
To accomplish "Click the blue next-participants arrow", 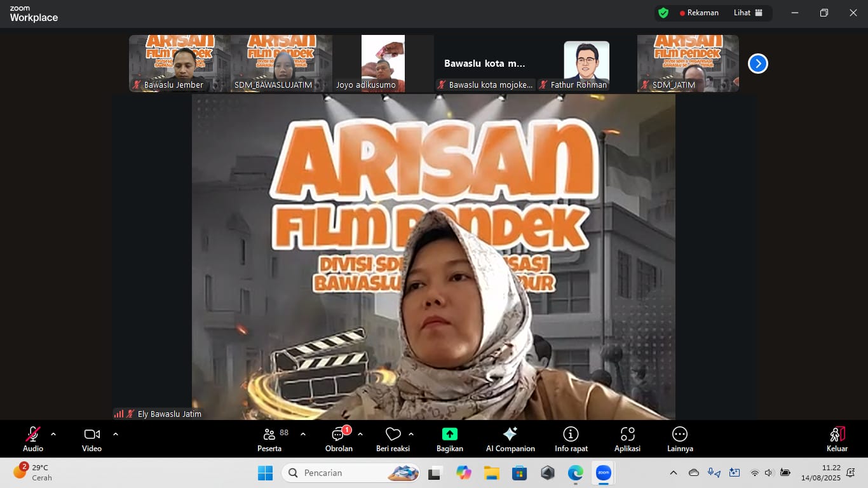I will click(x=757, y=63).
